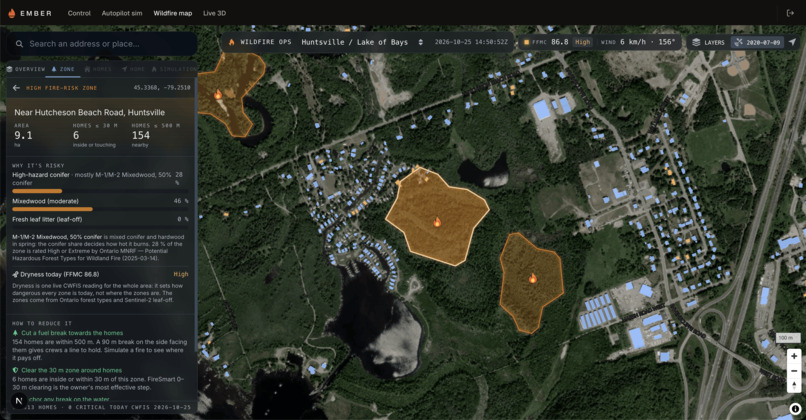Click the High FFMC badge in the top bar

[582, 42]
